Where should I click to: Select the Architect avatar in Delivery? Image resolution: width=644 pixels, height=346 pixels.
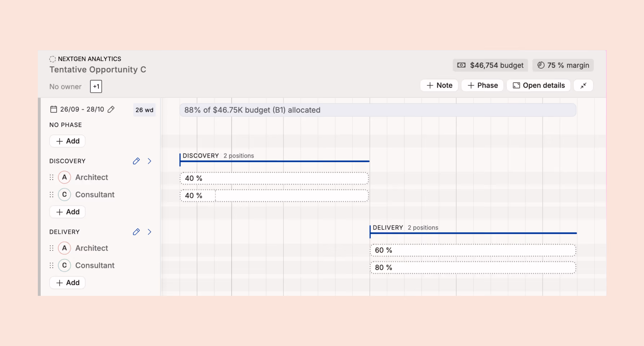click(65, 248)
